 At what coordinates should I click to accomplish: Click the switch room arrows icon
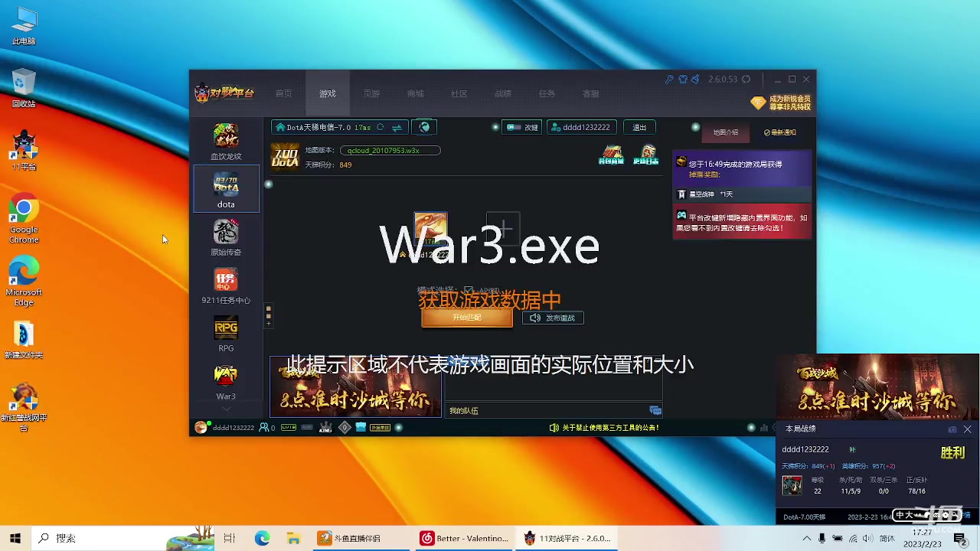[397, 127]
